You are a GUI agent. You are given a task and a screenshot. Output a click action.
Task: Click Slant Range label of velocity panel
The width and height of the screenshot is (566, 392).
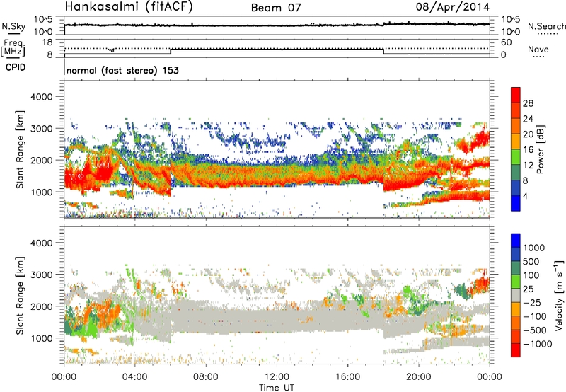pyautogui.click(x=20, y=296)
